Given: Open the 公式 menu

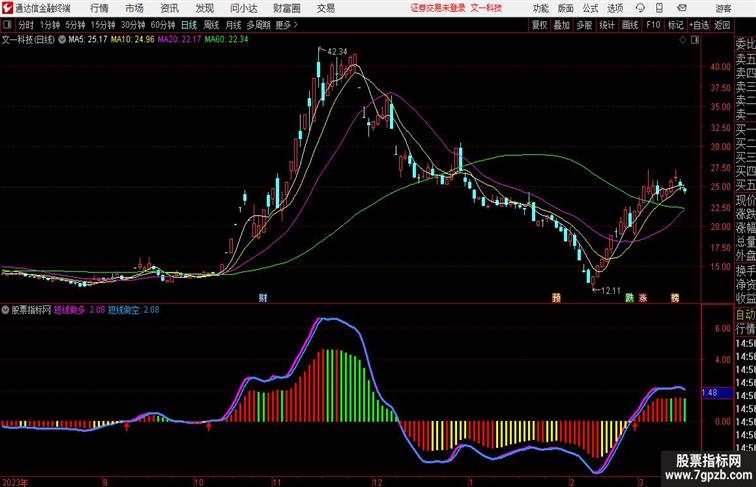Looking at the screenshot, I should (590, 8).
